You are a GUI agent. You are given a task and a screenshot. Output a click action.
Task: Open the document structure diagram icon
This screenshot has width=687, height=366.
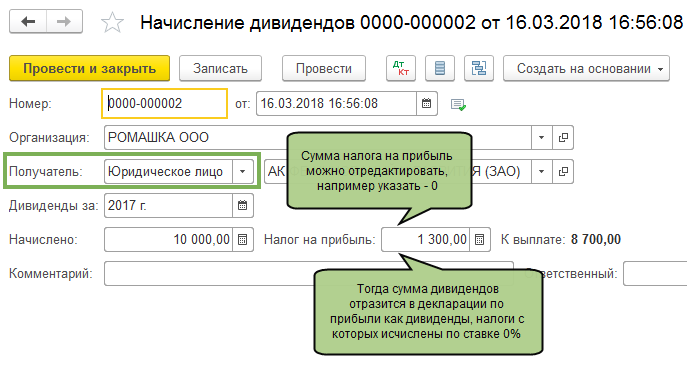pos(479,68)
